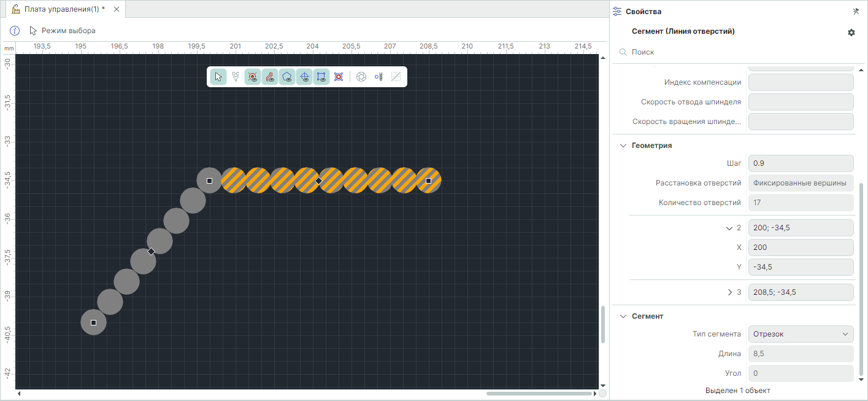This screenshot has width=868, height=401.
Task: Click the dashed diagonal square icon
Action: (396, 77)
